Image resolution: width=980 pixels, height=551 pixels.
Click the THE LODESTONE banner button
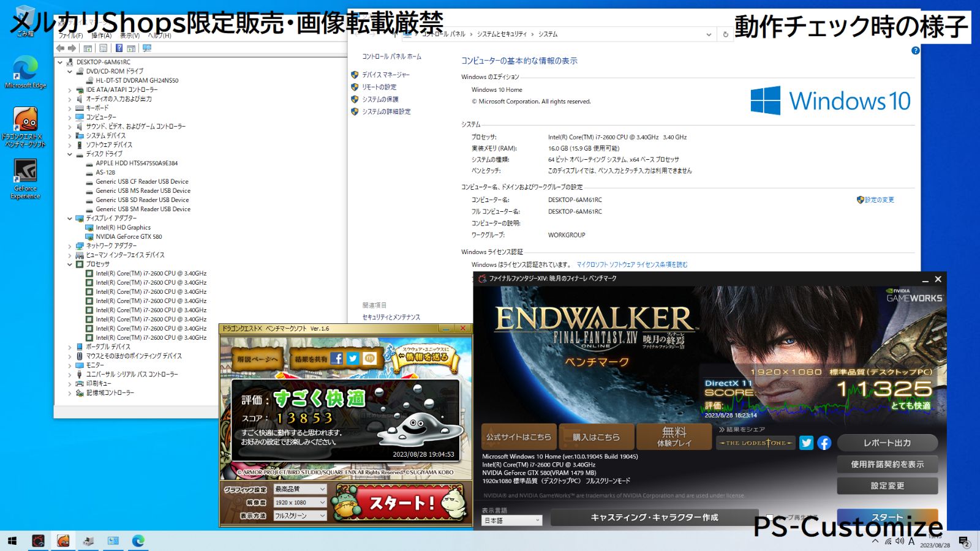[x=755, y=443]
